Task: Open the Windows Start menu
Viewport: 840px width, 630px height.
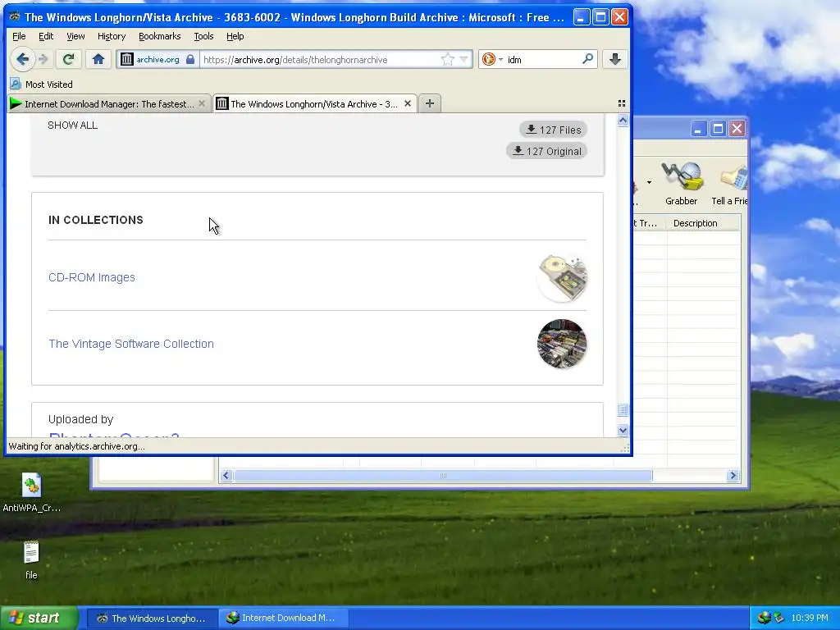Action: (39, 618)
